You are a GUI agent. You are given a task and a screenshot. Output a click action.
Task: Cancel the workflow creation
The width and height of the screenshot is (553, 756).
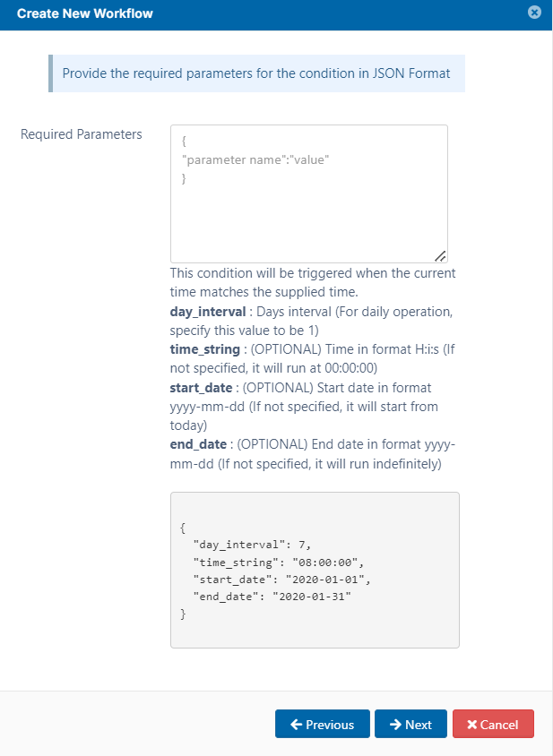(493, 725)
